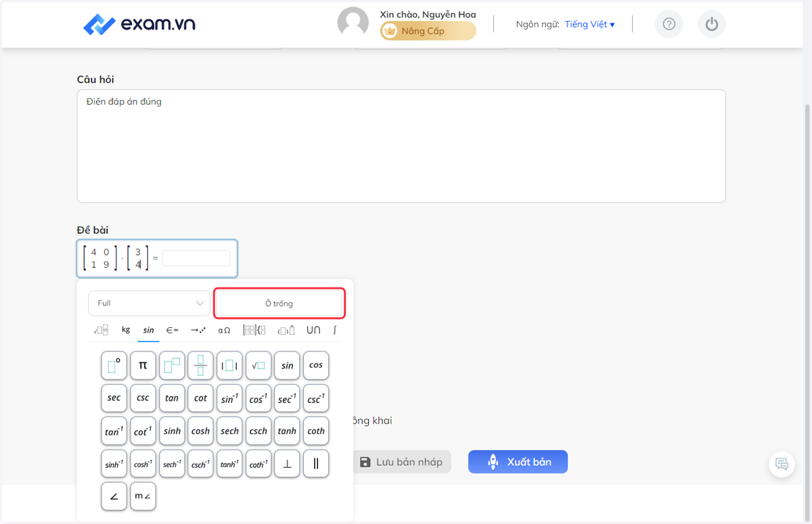812x524 pixels.
Task: Insert the tanh function
Action: [x=287, y=431]
